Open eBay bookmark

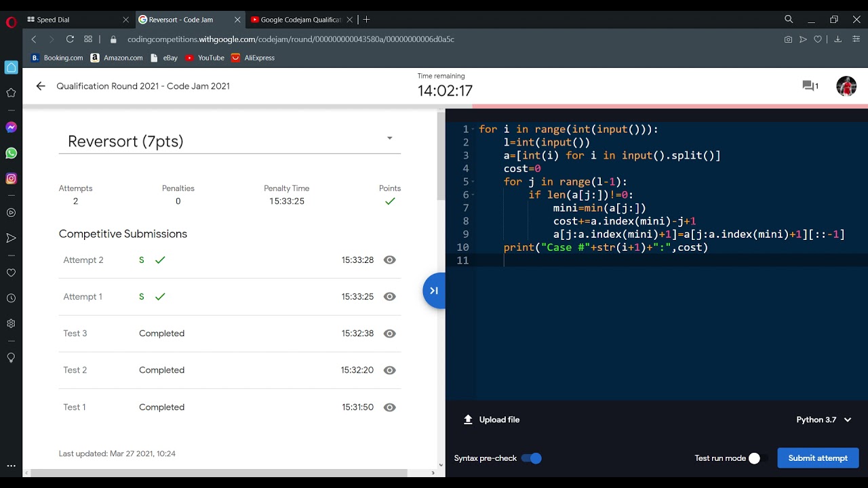(164, 58)
